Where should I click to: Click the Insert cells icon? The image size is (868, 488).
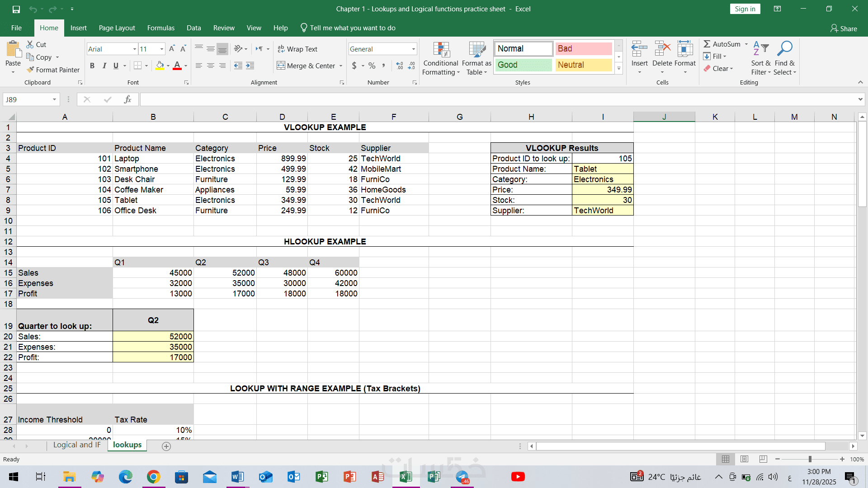639,49
